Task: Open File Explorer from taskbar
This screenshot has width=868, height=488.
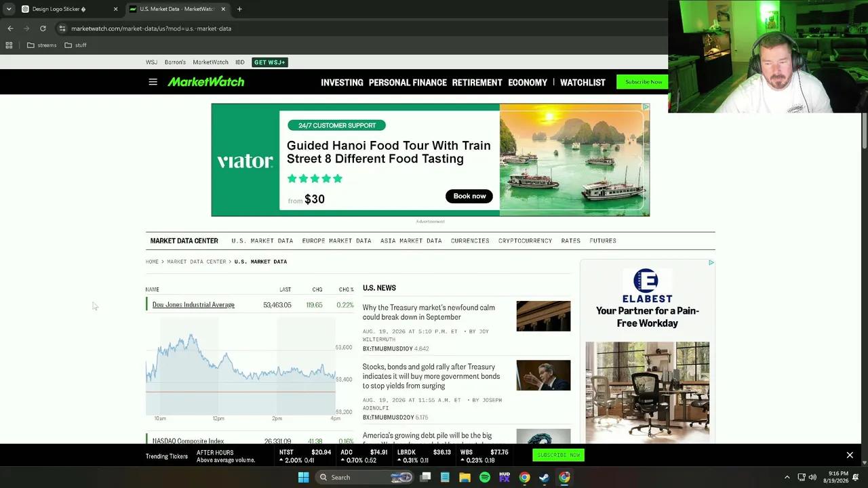Action: (465, 477)
